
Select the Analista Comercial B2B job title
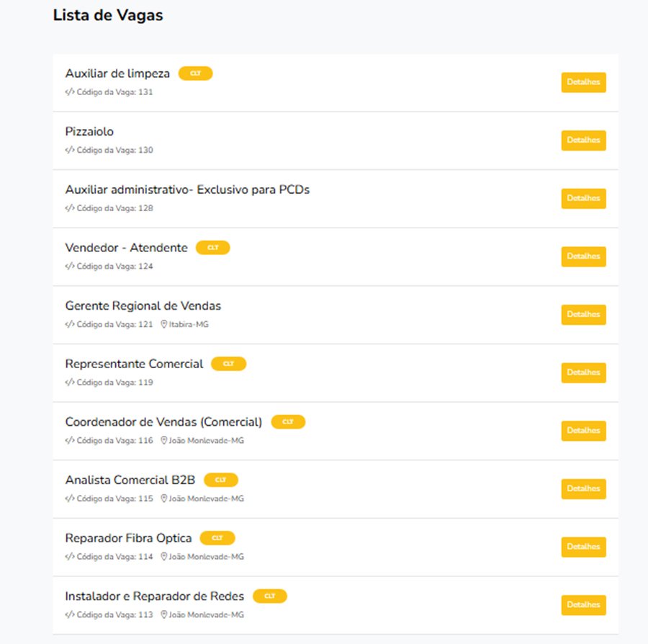pos(130,480)
